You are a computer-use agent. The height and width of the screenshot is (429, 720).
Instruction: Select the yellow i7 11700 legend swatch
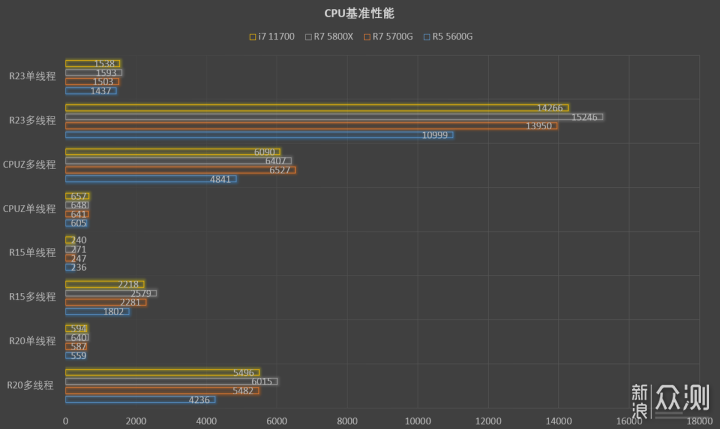pos(253,37)
